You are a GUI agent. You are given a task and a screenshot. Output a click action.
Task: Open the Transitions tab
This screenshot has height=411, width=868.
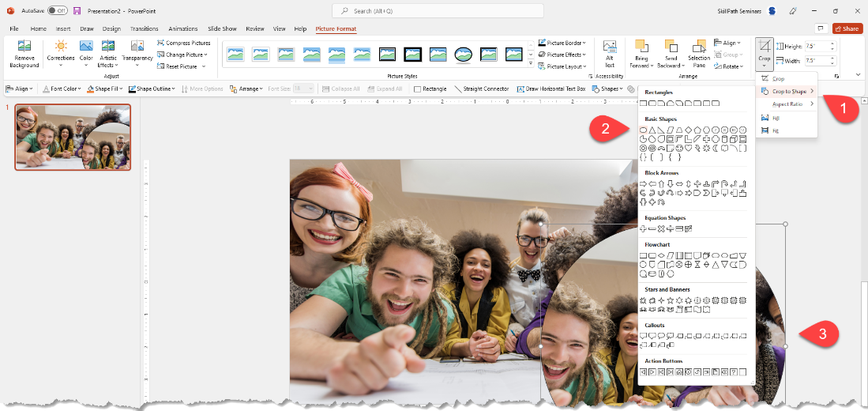click(x=145, y=28)
